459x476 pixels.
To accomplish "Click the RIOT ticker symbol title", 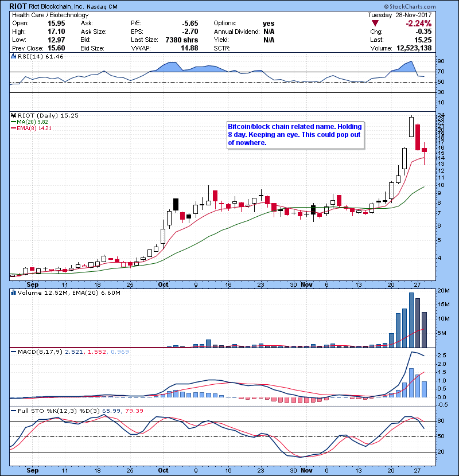I will [18, 6].
